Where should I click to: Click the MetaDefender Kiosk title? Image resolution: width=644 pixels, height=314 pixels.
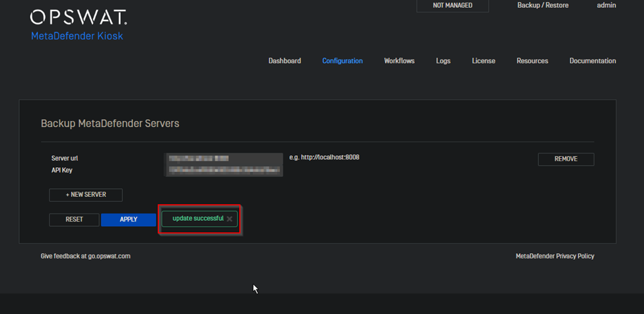(x=77, y=36)
